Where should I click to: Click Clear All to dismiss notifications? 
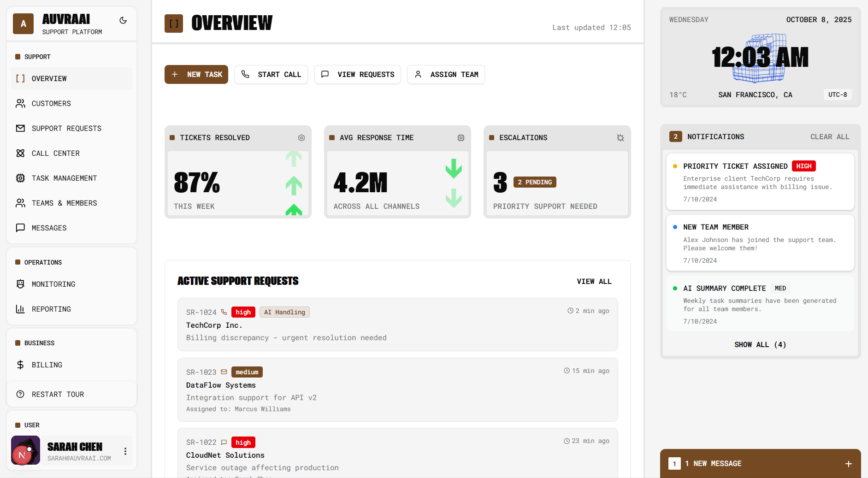pyautogui.click(x=830, y=136)
